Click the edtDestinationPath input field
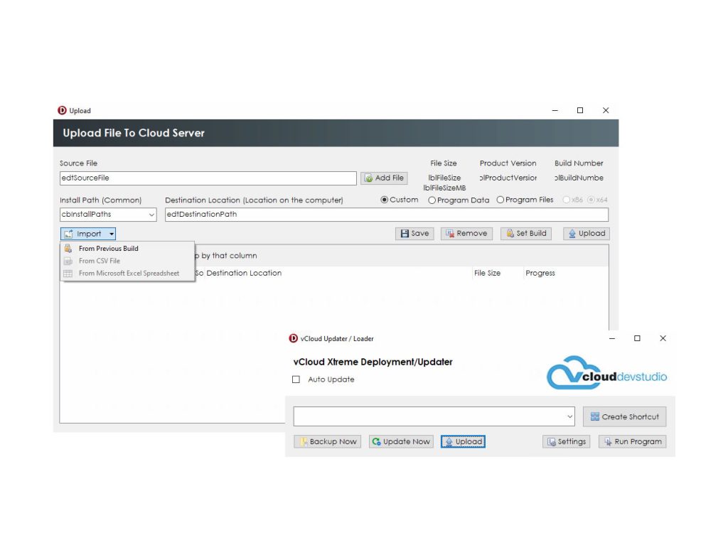Screen dimensions: 728x560 (386, 215)
